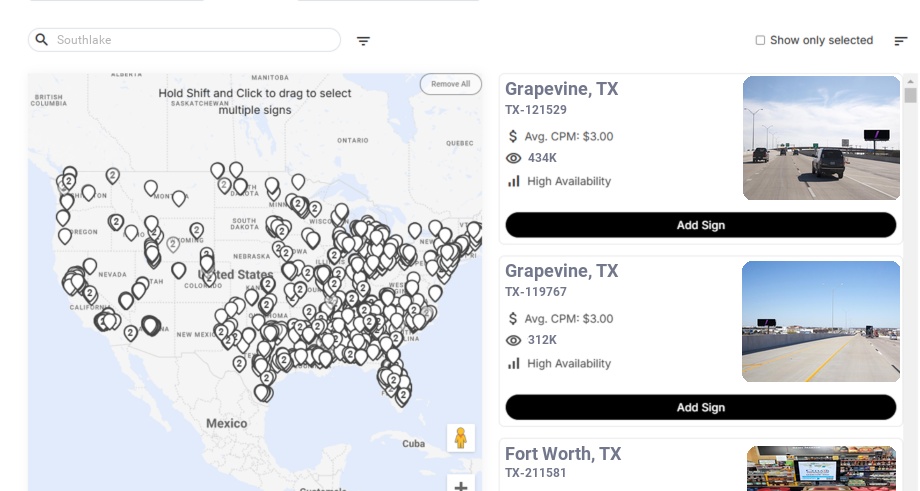Click the availability bars icon on TX-119767
The height and width of the screenshot is (491, 920).
[x=514, y=363]
